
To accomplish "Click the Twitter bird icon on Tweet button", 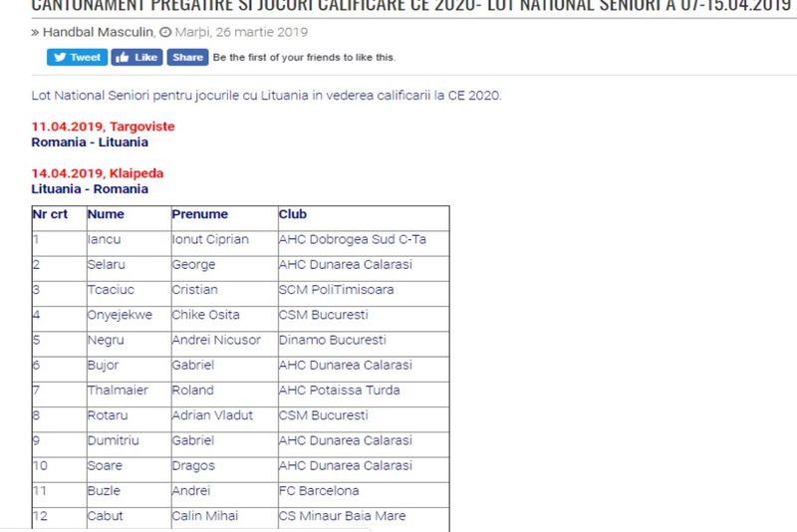I will coord(59,57).
